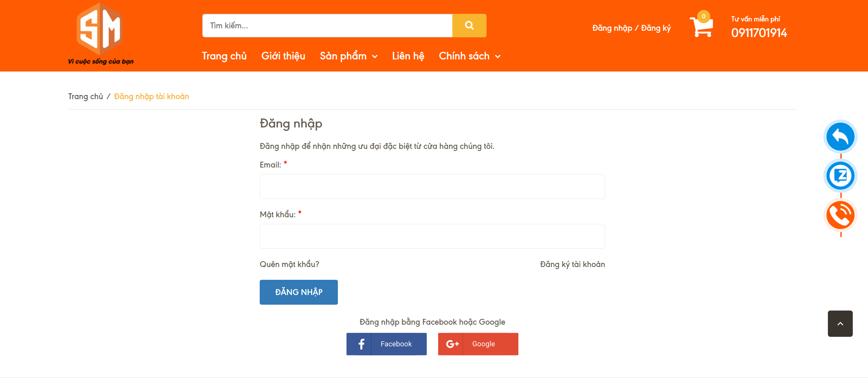Focus the Mật khẩu password field
868x390 pixels.
coord(432,236)
